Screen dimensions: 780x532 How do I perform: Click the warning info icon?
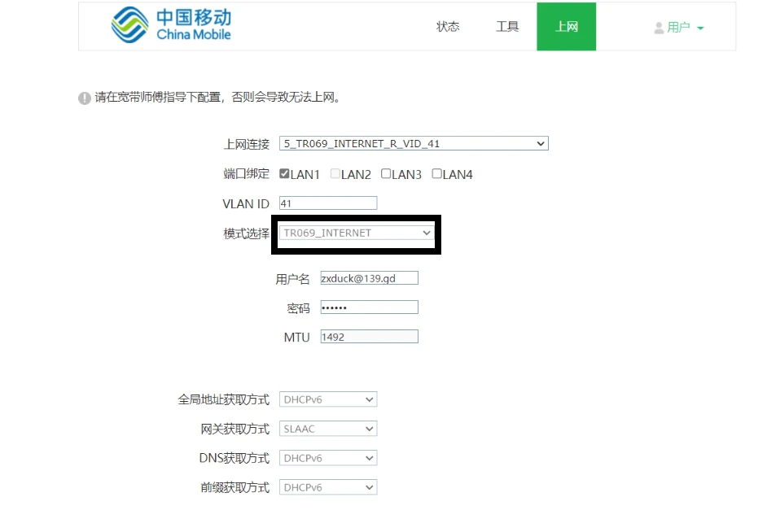coord(84,98)
